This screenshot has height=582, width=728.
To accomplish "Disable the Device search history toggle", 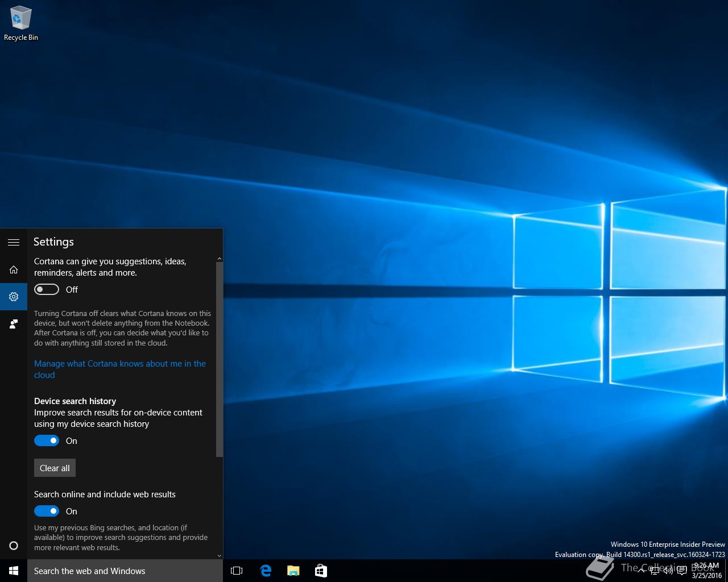I will click(47, 440).
